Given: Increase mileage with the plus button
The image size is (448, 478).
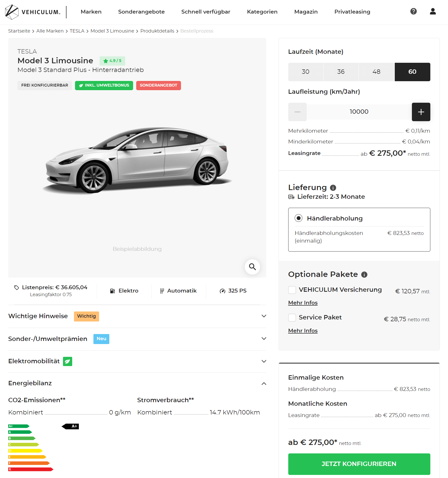Looking at the screenshot, I should pos(421,112).
